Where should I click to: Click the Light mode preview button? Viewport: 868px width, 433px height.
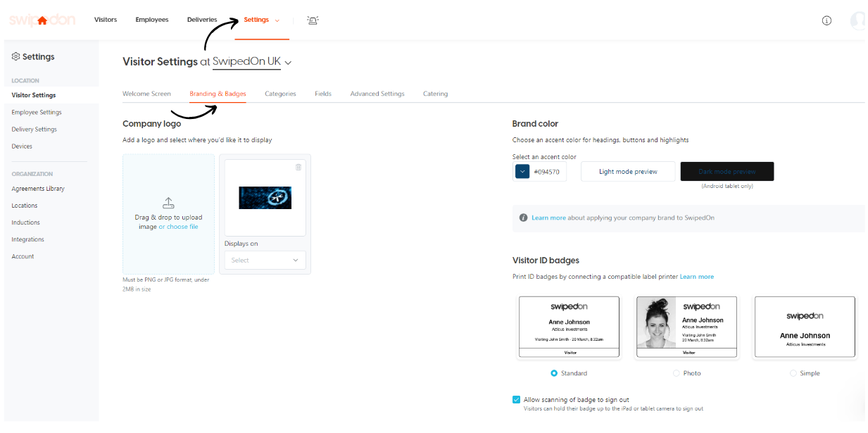pyautogui.click(x=627, y=171)
